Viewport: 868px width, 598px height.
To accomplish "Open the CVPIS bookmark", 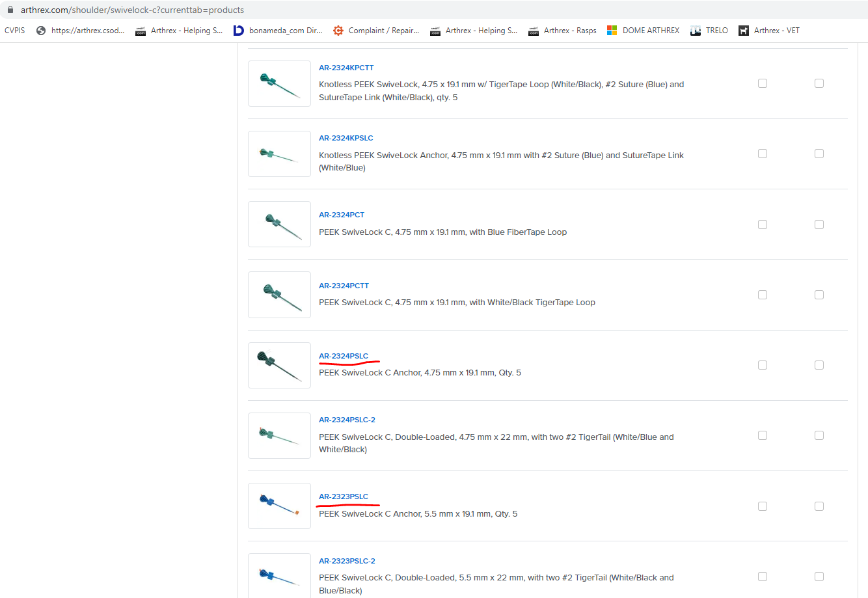I will point(14,31).
